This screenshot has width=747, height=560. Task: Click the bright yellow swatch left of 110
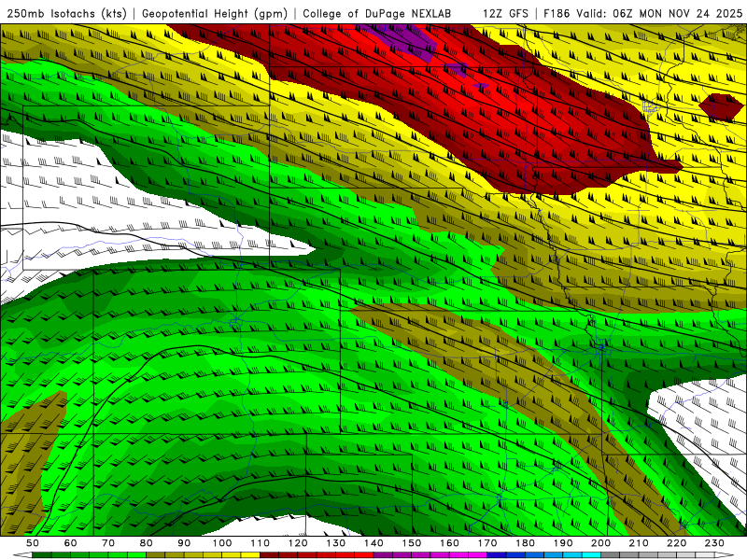(250, 555)
